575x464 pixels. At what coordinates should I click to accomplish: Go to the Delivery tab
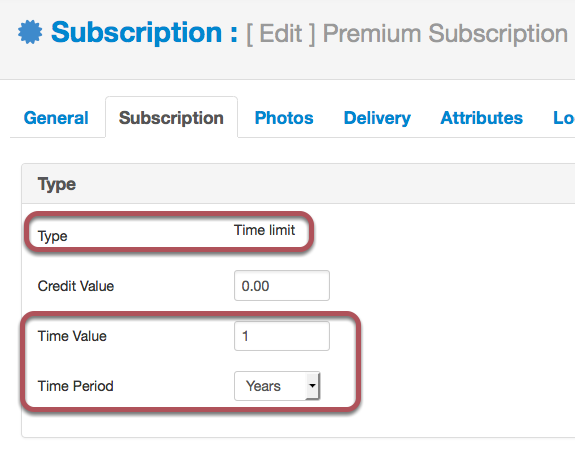coord(377,118)
